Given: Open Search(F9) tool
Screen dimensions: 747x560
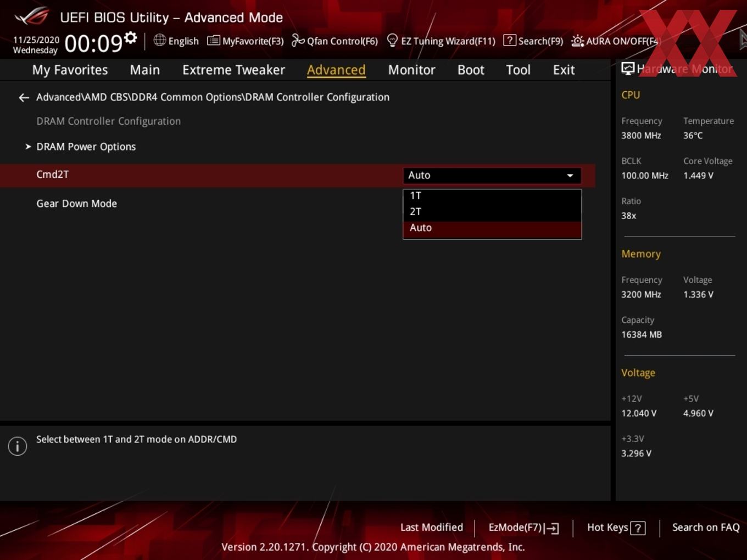Looking at the screenshot, I should click(533, 41).
